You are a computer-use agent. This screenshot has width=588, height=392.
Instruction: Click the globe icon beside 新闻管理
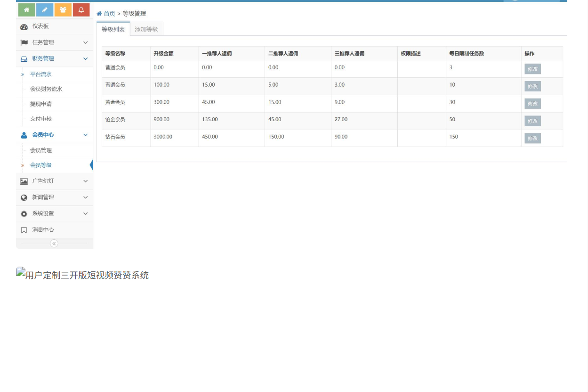pos(24,197)
